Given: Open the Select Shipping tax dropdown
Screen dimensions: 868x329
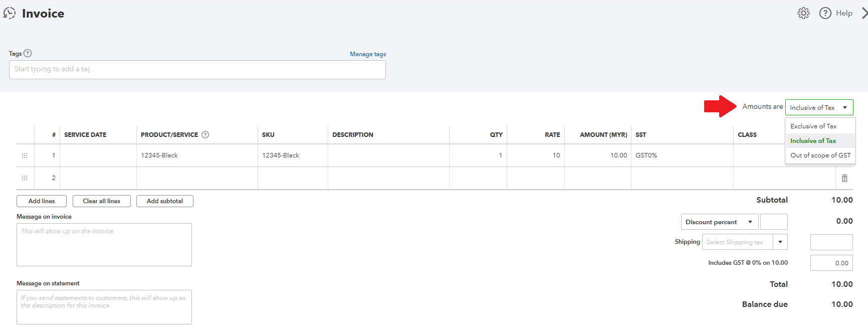Looking at the screenshot, I should [x=780, y=242].
